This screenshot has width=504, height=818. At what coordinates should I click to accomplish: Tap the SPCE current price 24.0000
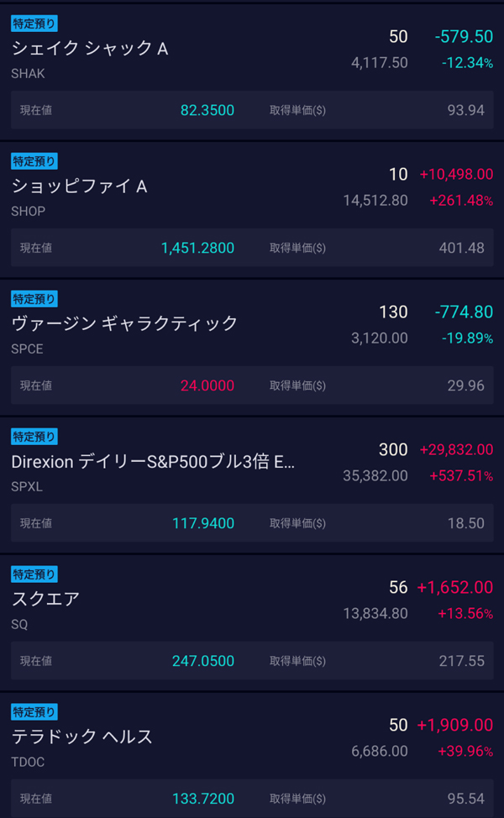pyautogui.click(x=207, y=385)
